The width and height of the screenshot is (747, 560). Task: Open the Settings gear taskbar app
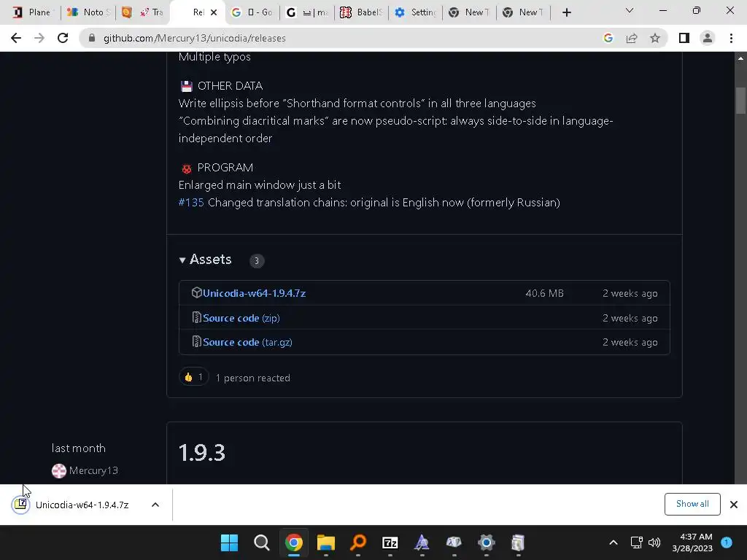487,542
